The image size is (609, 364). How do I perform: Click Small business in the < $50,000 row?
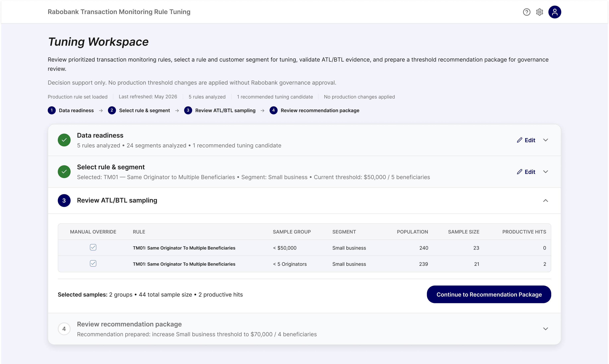point(349,248)
